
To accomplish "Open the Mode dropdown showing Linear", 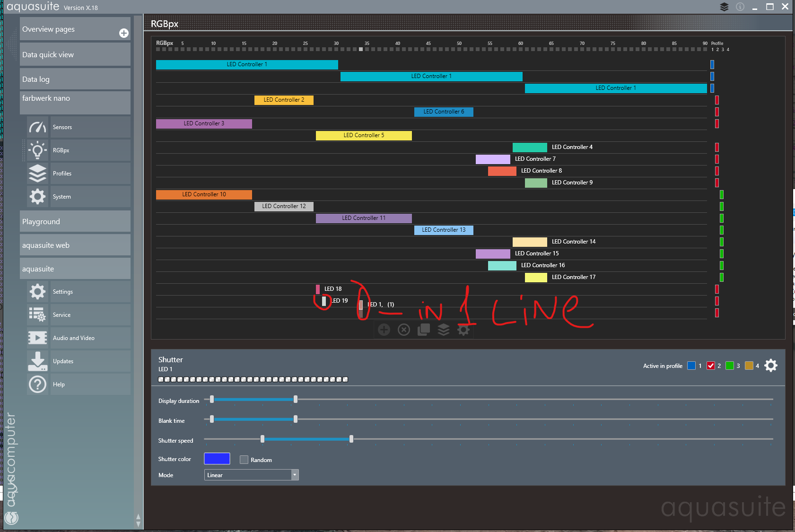I will click(252, 475).
